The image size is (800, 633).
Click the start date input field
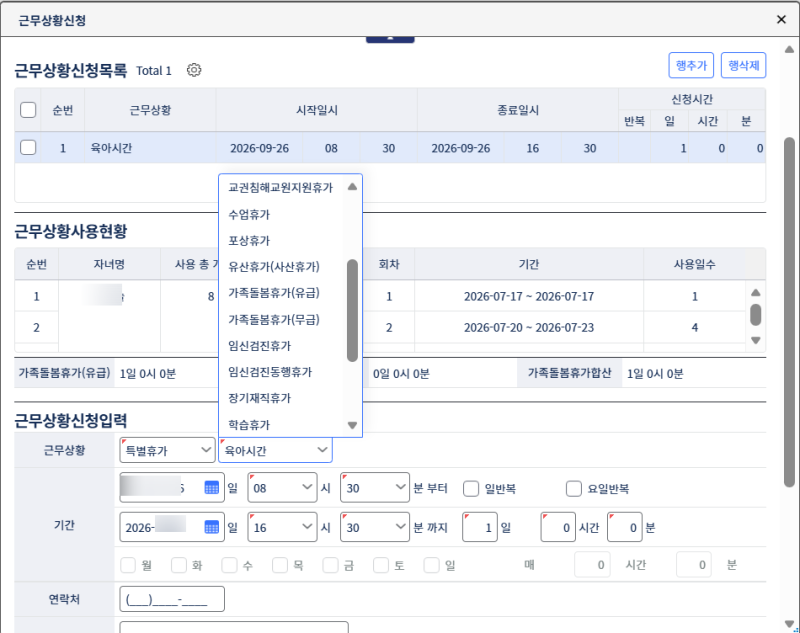coord(172,488)
